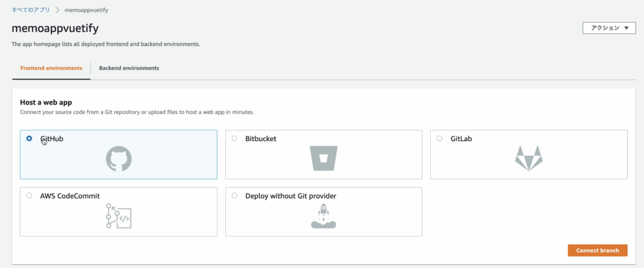The width and height of the screenshot is (644, 268).
Task: Click the Bitbucket bucket logo icon
Action: click(x=324, y=159)
